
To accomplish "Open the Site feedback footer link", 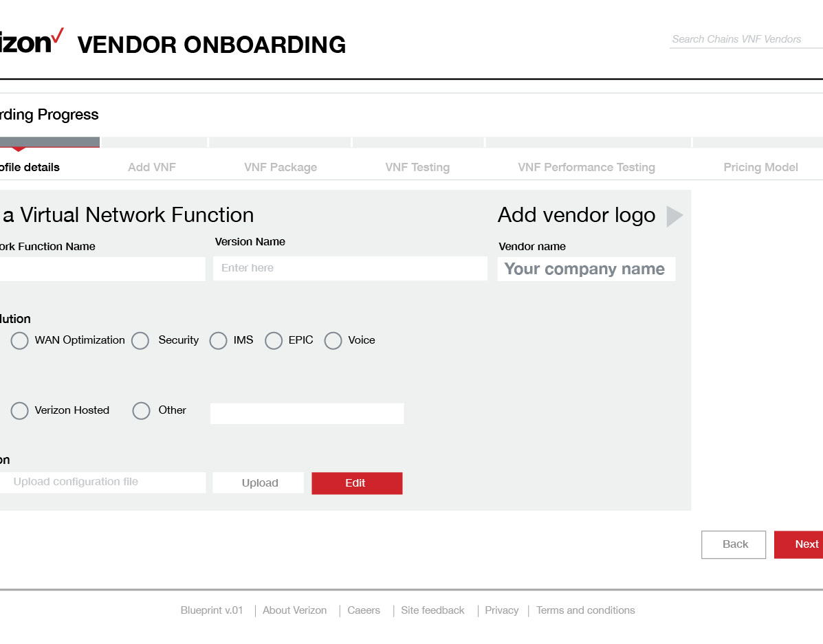I will click(x=432, y=610).
